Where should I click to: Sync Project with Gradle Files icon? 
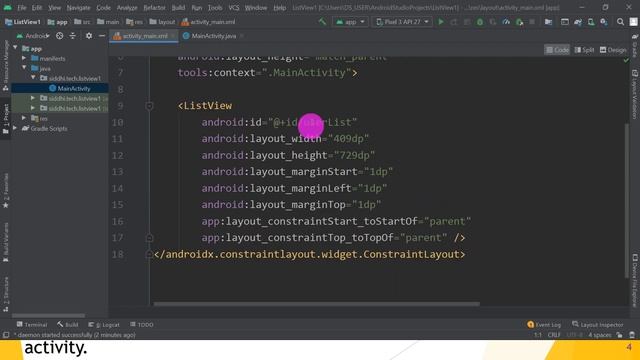click(x=578, y=22)
